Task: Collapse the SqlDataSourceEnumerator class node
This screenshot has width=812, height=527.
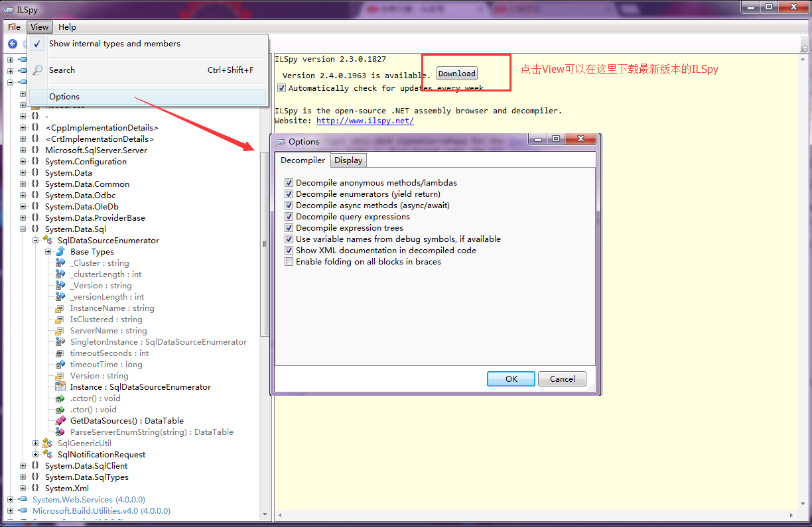Action: pos(35,240)
